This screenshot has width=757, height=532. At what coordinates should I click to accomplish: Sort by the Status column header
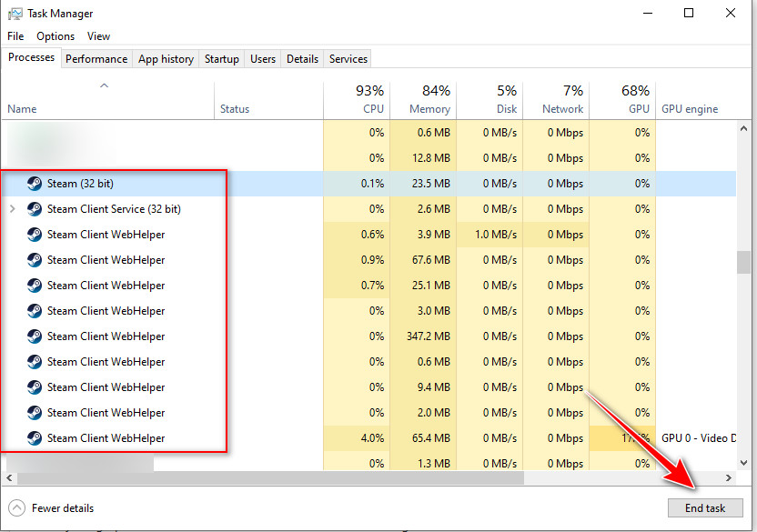(268, 100)
